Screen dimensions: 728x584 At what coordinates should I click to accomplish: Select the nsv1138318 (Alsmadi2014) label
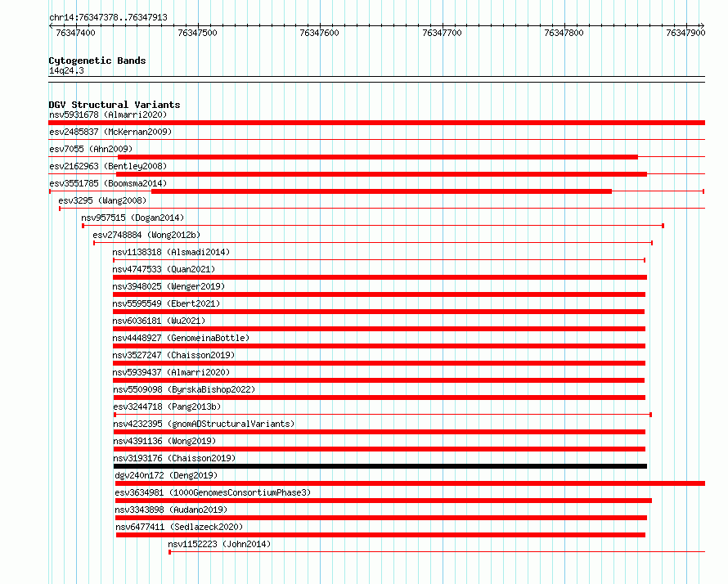pyautogui.click(x=171, y=252)
